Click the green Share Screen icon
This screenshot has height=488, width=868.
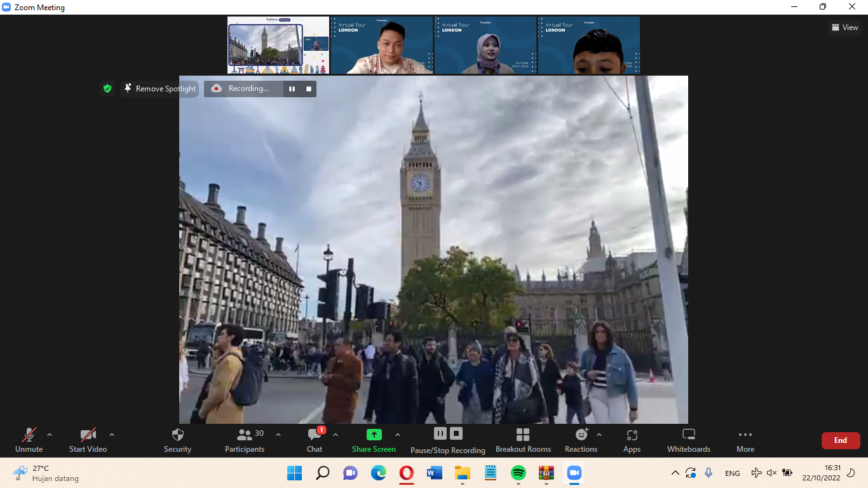tap(374, 435)
